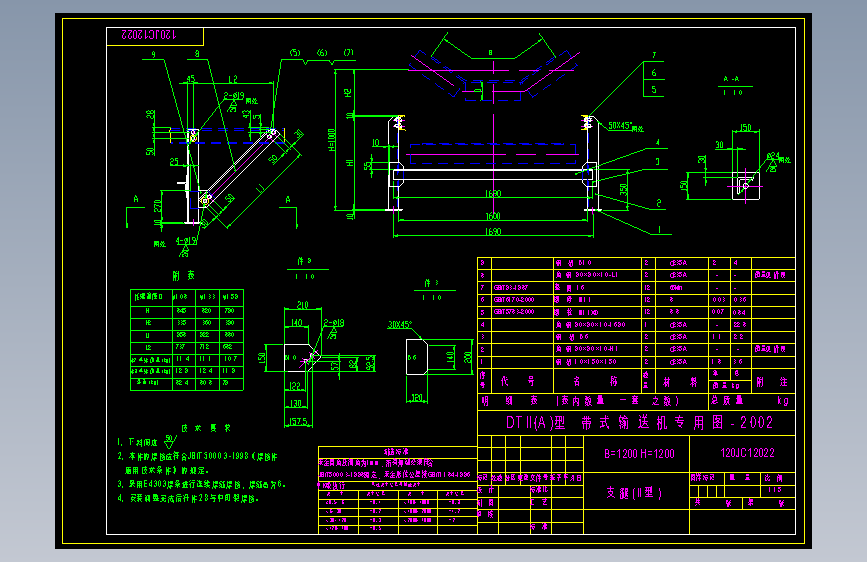Click the '122' dimension on part detail

(295, 386)
